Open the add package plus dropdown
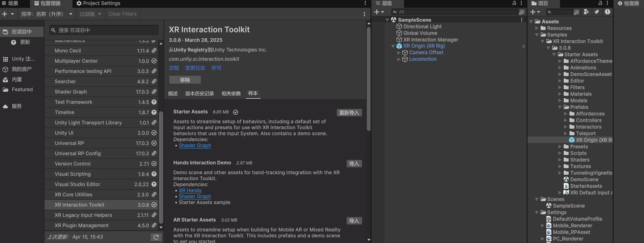The image size is (644, 243). click(8, 14)
